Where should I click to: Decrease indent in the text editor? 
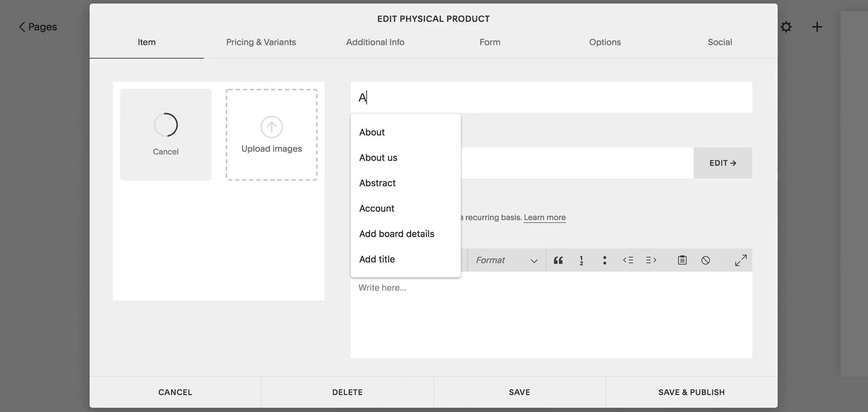coord(628,260)
